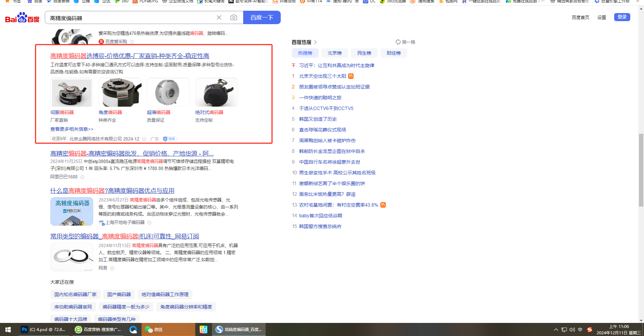The height and width of the screenshot is (336, 644).
Task: Open the dropdown beside 阿里巴巴1688
Action: coord(82,177)
